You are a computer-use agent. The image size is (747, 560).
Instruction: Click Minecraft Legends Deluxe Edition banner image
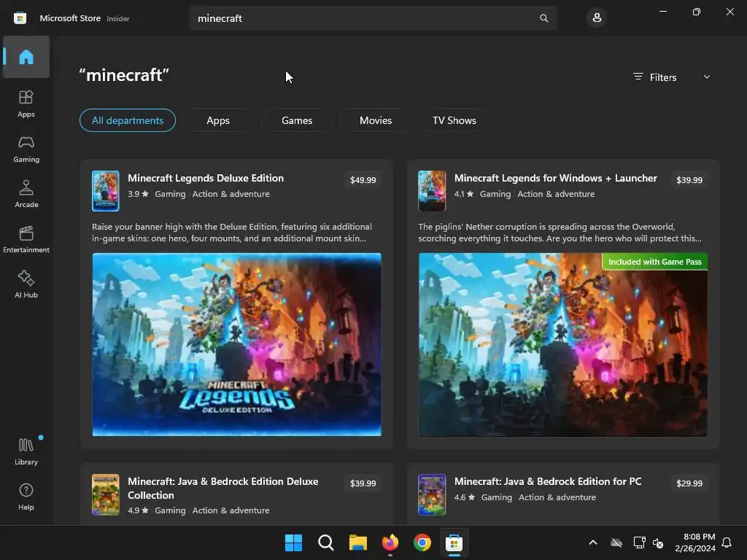pos(237,344)
